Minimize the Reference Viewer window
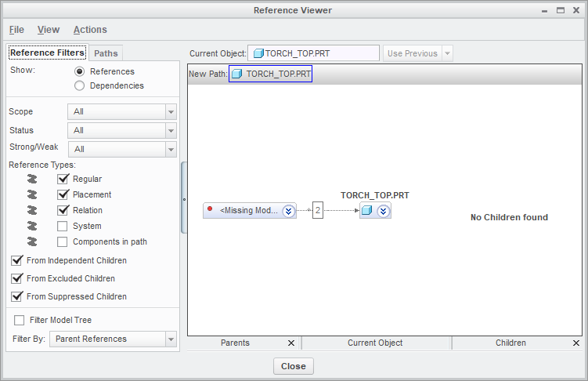The image size is (588, 381). click(544, 10)
